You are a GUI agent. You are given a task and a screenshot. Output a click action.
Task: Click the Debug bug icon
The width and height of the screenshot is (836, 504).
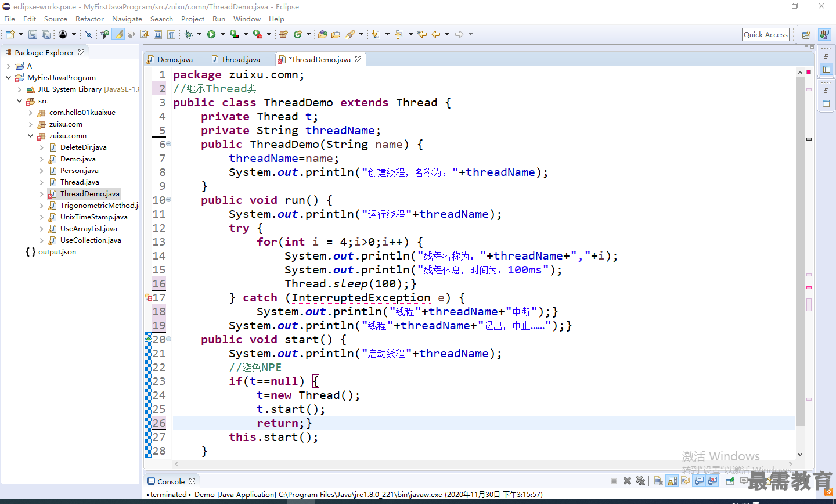point(188,34)
